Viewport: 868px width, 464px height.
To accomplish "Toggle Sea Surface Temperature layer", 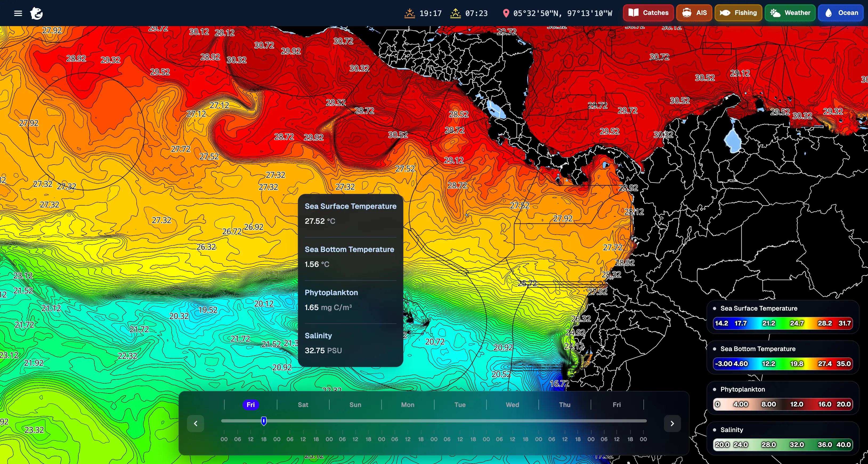I will [x=759, y=308].
